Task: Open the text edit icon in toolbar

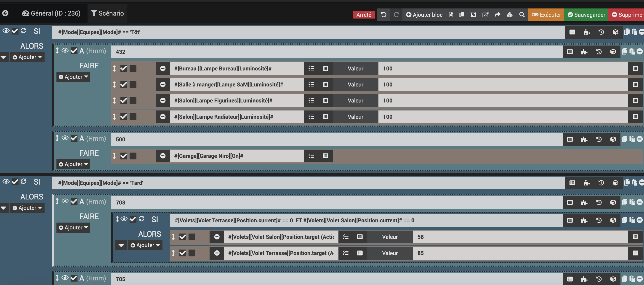Action: pyautogui.click(x=485, y=15)
